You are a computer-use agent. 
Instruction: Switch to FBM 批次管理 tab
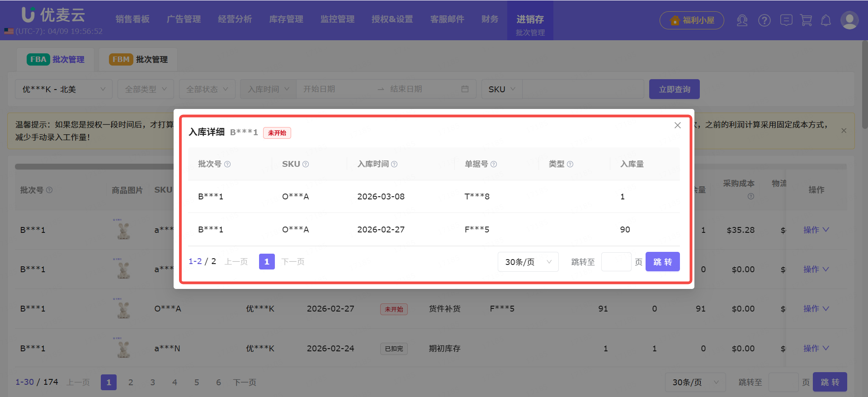pos(138,60)
